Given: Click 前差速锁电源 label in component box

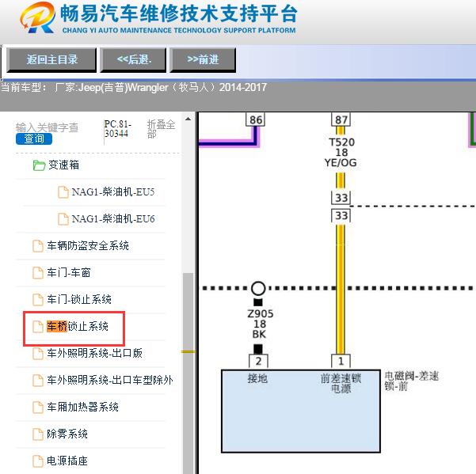Looking at the screenshot, I should click(x=341, y=383).
